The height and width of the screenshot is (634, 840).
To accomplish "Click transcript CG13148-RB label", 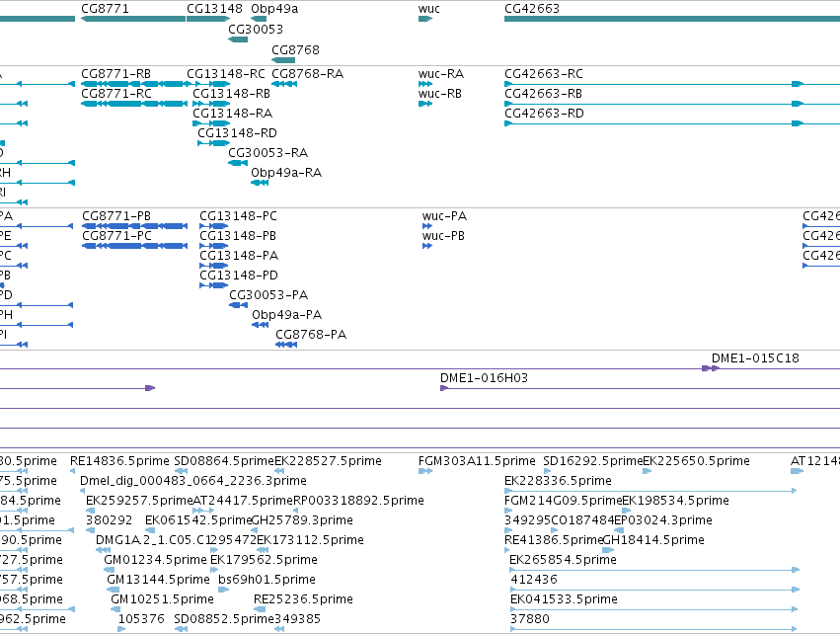I will pyautogui.click(x=231, y=93).
